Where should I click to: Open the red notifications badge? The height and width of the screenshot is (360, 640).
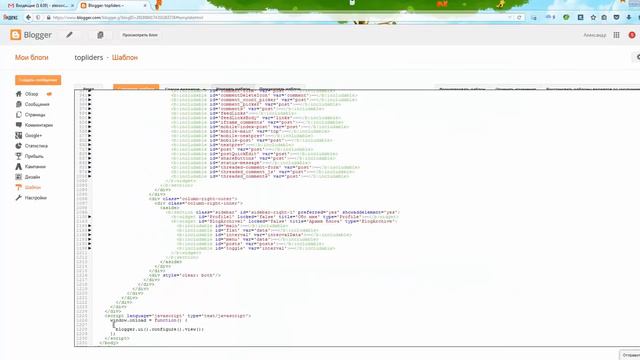[632, 35]
